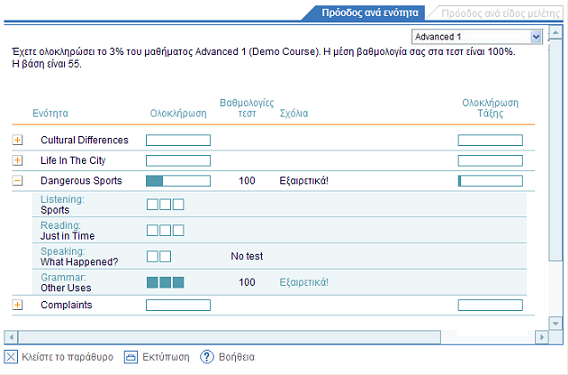
Task: Switch to Πρόοδος ανά είδος μελέτης tab
Action: pyautogui.click(x=500, y=13)
